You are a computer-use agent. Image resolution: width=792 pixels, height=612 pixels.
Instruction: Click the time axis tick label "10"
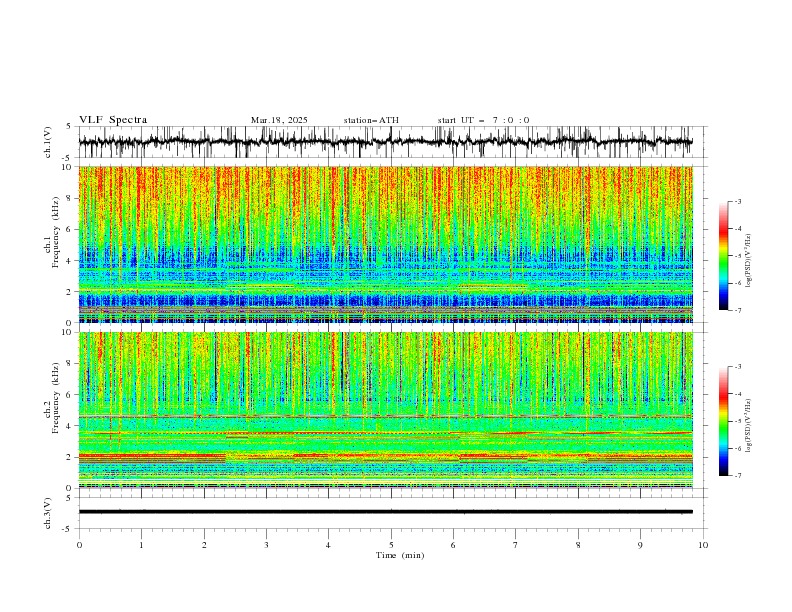click(x=703, y=545)
